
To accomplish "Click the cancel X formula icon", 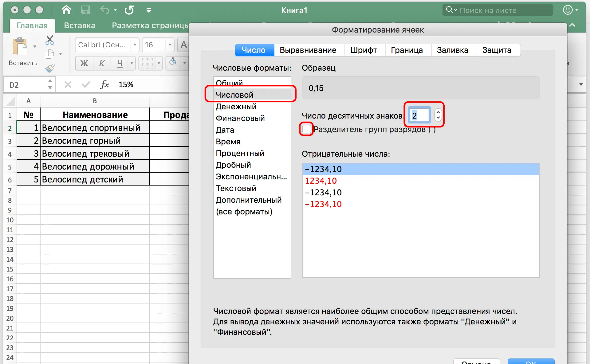I will [x=68, y=84].
